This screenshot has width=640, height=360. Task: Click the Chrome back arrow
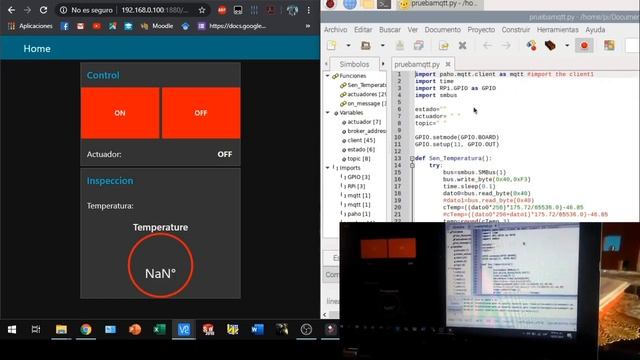click(11, 10)
